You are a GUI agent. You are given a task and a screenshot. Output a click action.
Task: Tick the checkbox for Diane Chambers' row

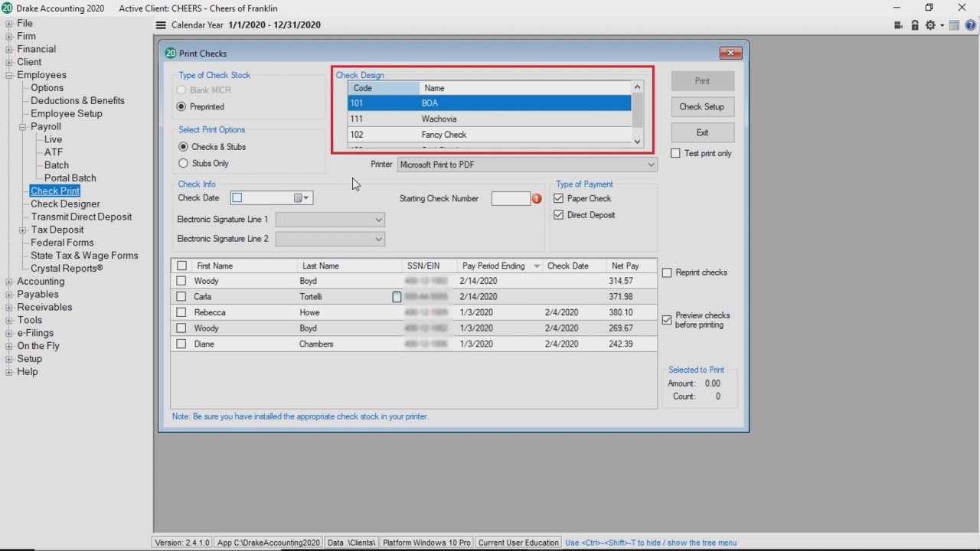181,344
